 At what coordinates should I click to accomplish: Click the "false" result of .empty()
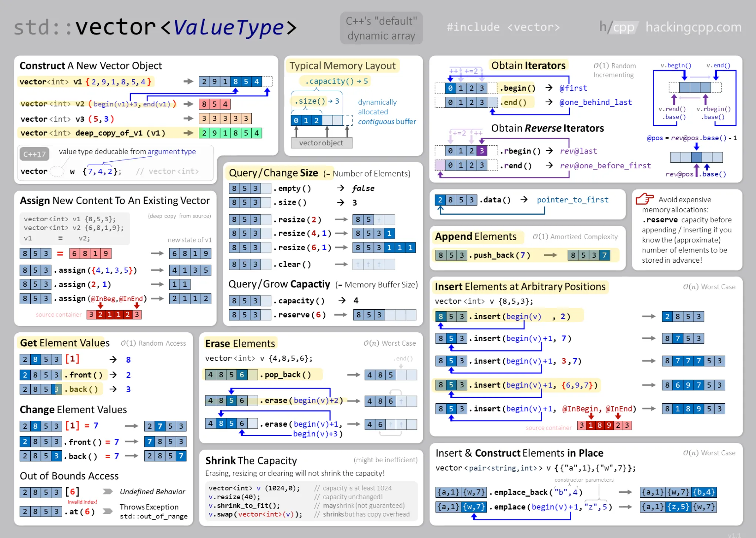(363, 188)
